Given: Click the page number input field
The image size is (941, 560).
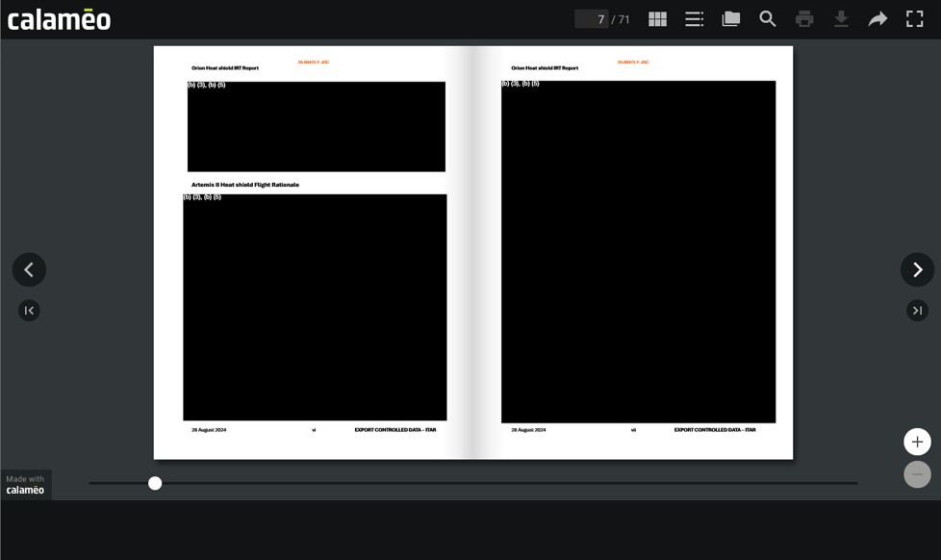Looking at the screenshot, I should tap(591, 19).
